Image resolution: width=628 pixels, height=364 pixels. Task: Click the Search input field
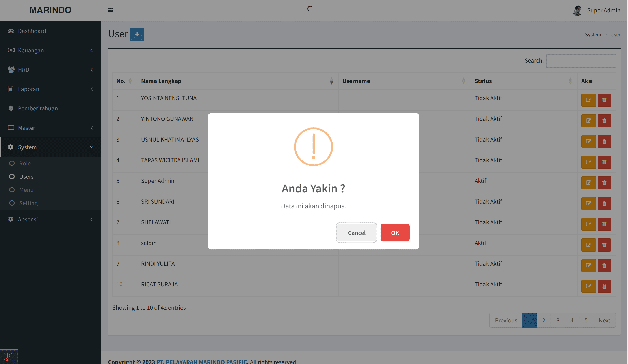581,61
